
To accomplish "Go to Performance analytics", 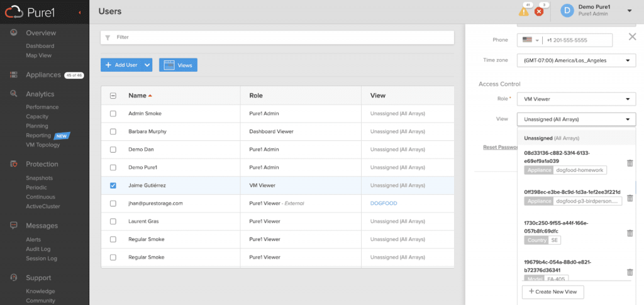I will point(42,107).
